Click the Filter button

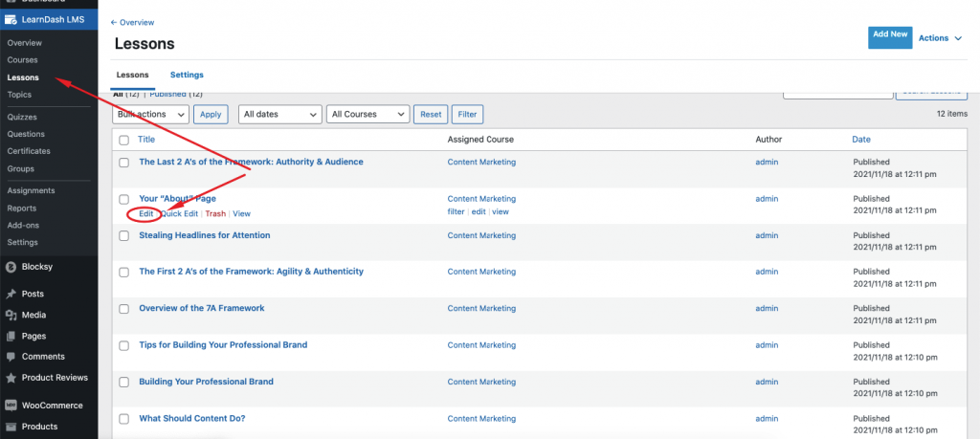(x=467, y=114)
